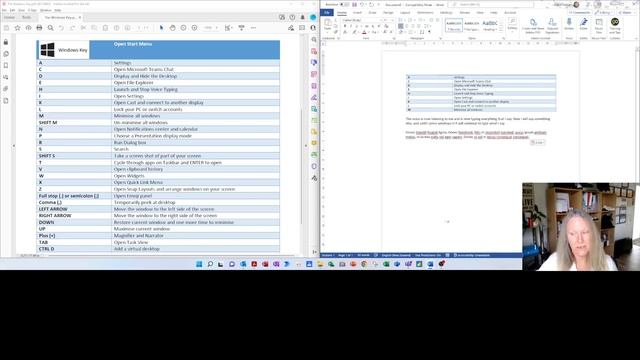
Task: Click the scissors Cut icon in Acrobat toolbar
Action: click(84, 28)
